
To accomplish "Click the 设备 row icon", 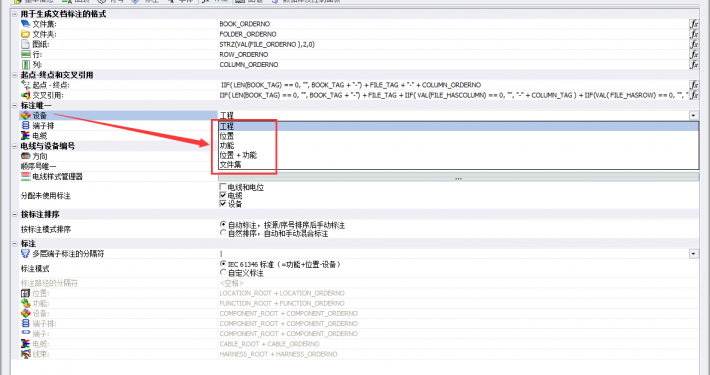I will pos(26,115).
